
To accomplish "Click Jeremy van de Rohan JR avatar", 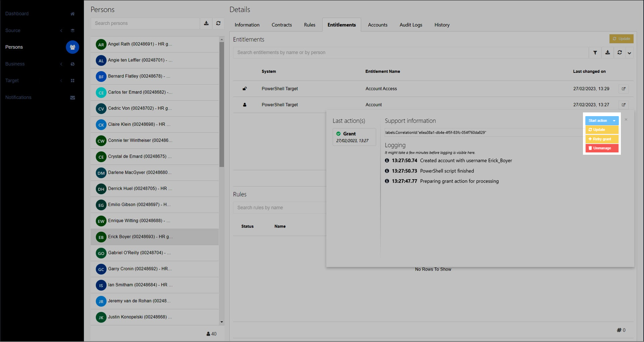I will (101, 301).
